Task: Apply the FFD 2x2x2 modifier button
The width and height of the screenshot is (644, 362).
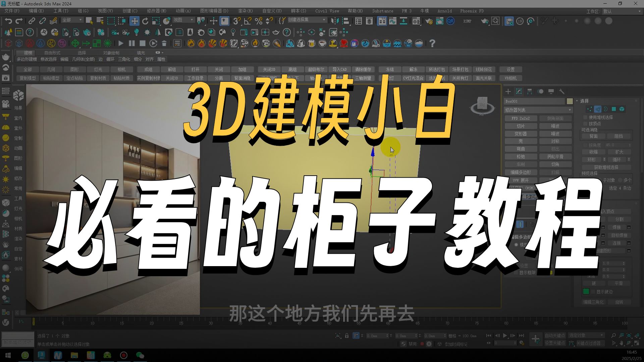Action: coord(521,118)
